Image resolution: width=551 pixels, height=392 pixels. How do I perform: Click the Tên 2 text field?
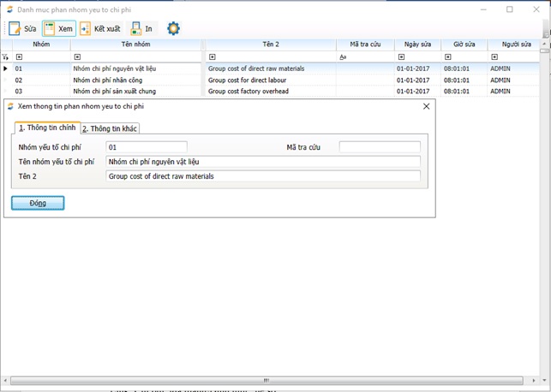click(263, 176)
